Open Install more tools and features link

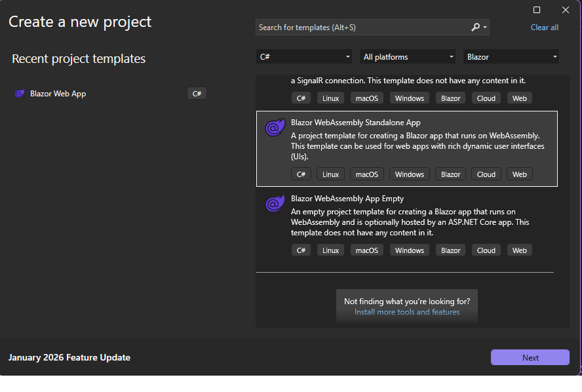407,312
